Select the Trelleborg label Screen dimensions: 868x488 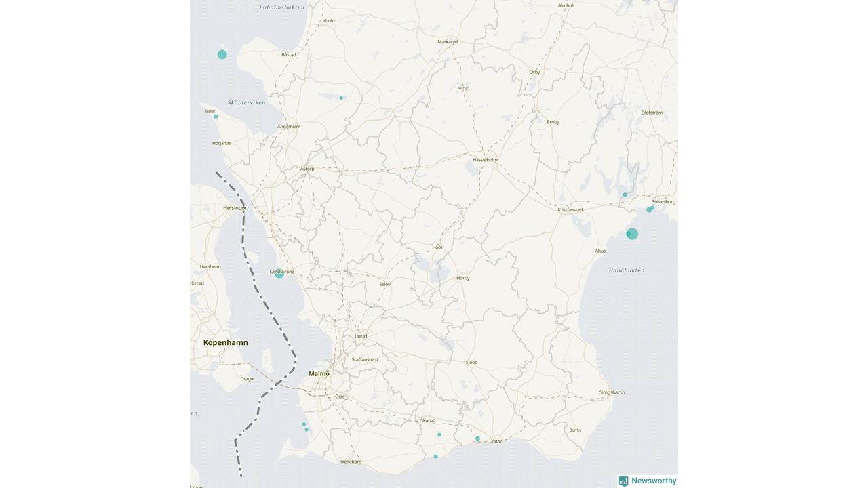tap(351, 462)
